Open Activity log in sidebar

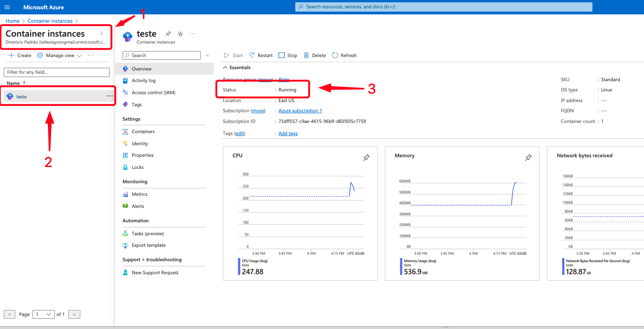point(143,80)
